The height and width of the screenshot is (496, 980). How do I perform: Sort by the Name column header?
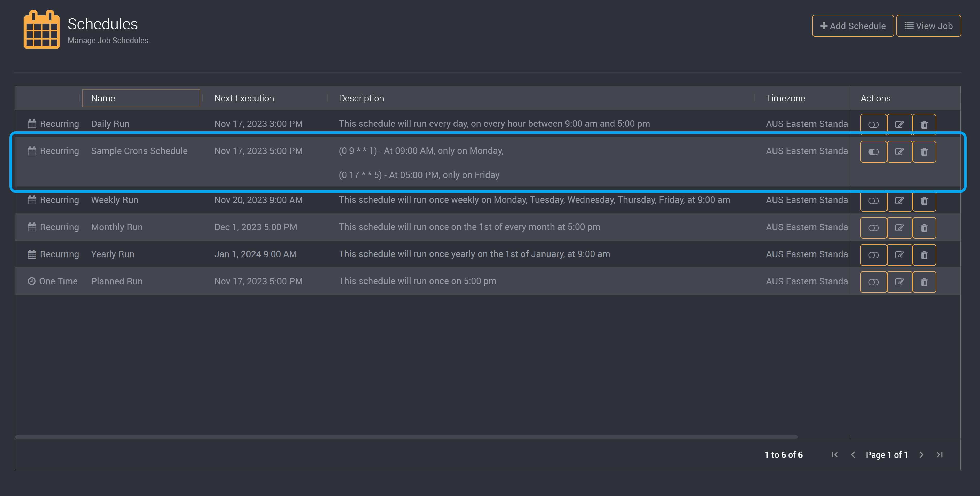click(141, 98)
